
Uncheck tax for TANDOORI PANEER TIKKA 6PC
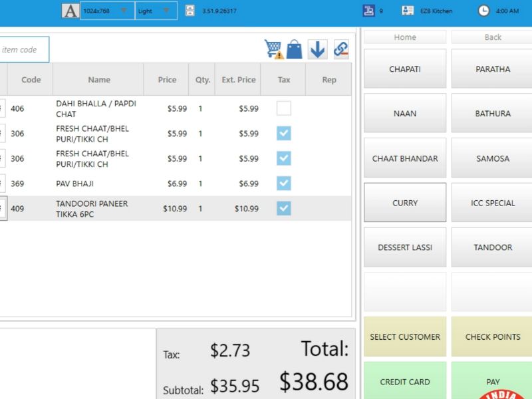coord(284,208)
